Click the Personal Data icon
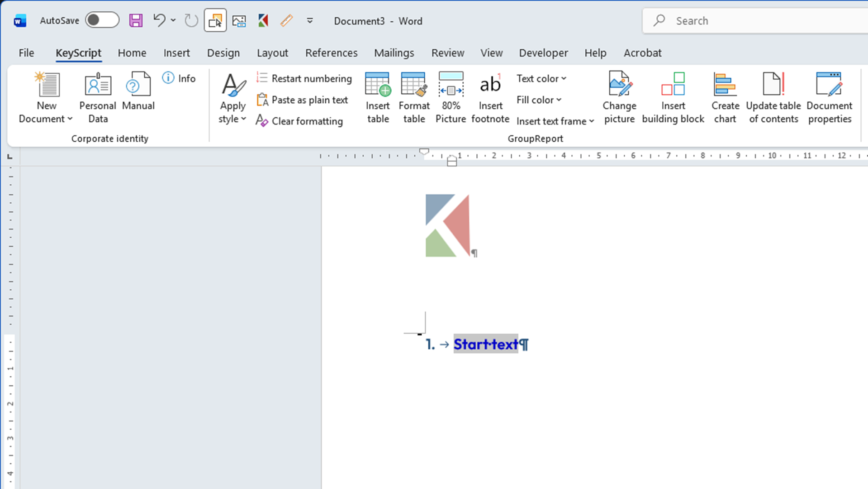The width and height of the screenshot is (868, 489). coord(98,98)
